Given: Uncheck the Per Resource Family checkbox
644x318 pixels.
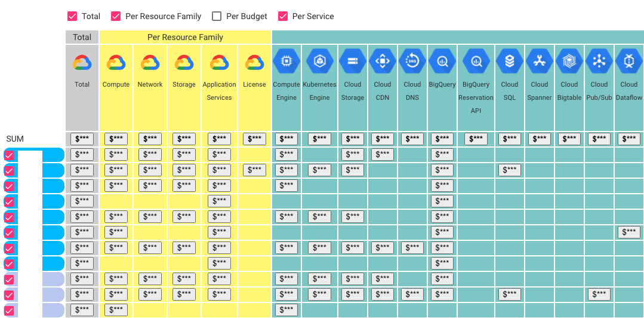Looking at the screenshot, I should (116, 17).
